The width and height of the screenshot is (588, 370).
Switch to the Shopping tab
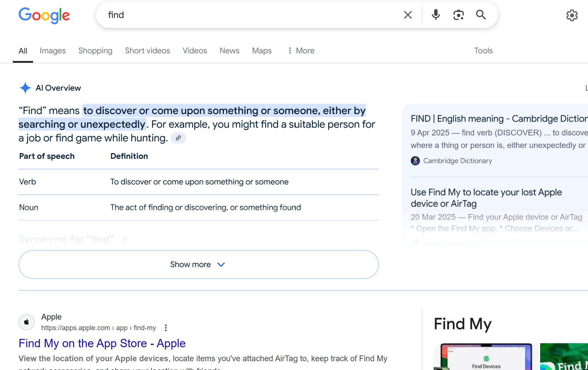[x=95, y=51]
